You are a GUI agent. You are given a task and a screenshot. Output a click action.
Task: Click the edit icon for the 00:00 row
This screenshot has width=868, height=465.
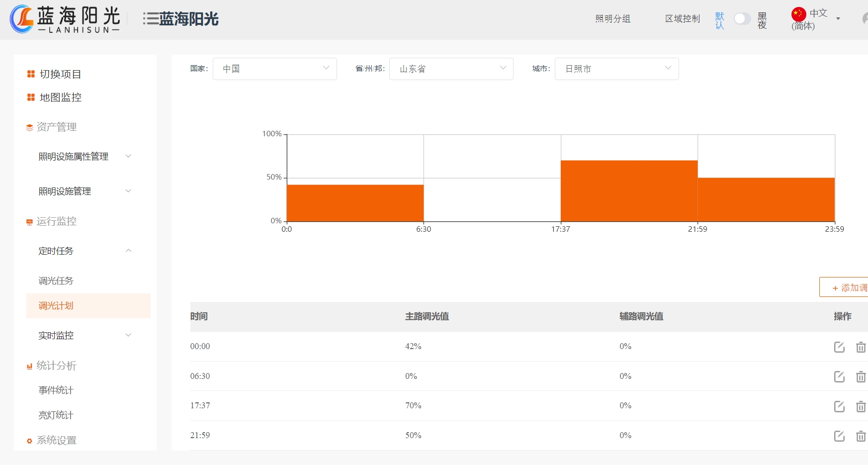click(x=839, y=347)
